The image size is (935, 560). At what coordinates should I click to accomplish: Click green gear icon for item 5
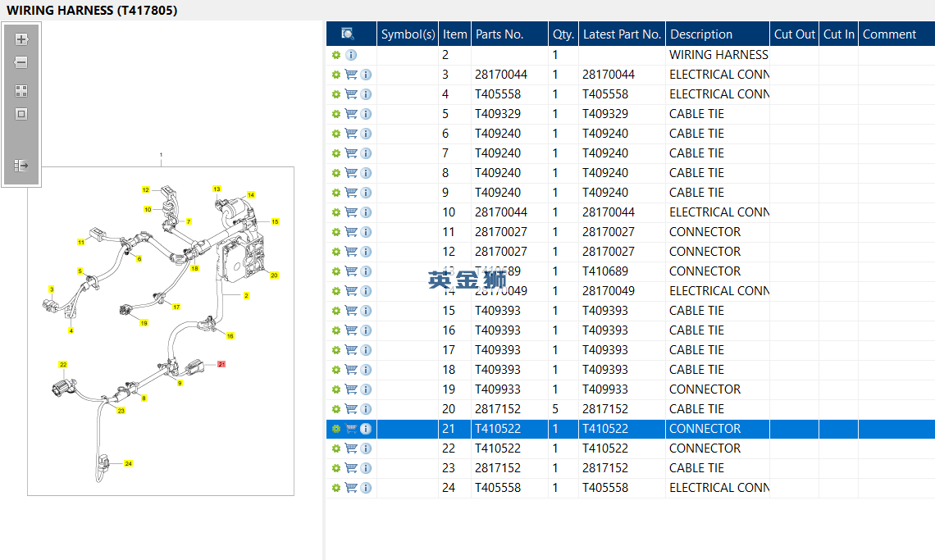pos(335,114)
